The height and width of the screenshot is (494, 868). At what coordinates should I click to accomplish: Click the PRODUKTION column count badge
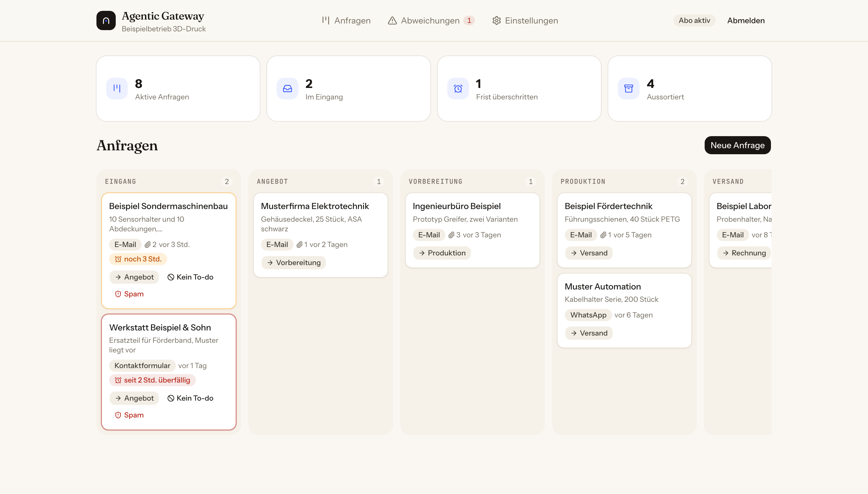tap(682, 182)
